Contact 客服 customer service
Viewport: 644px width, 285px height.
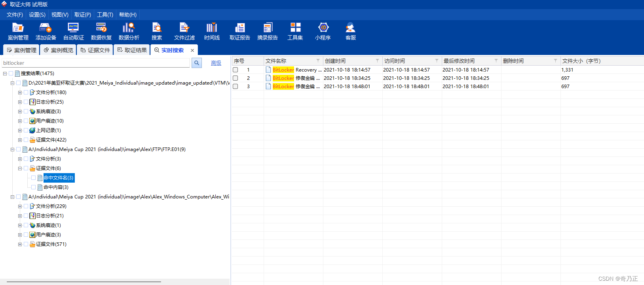(351, 31)
